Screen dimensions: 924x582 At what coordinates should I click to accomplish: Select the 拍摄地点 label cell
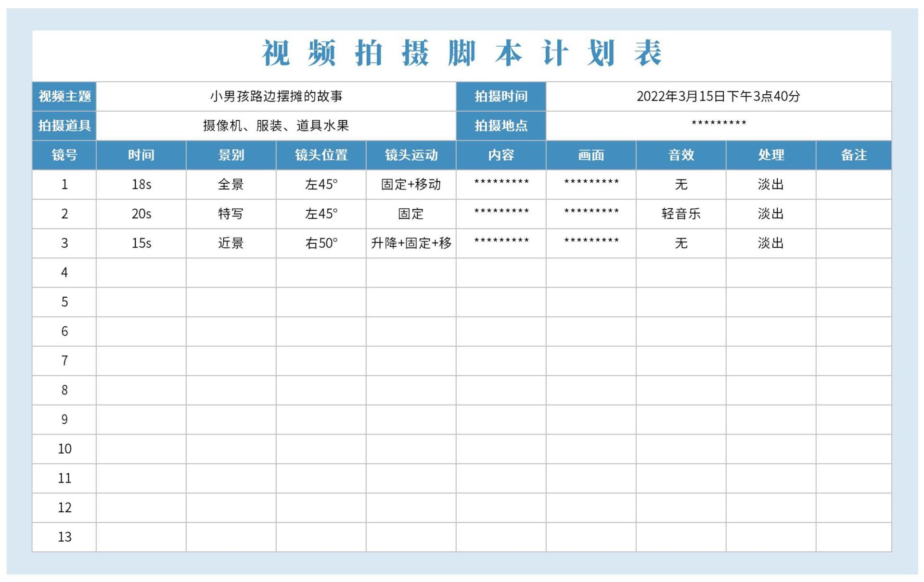tap(501, 126)
